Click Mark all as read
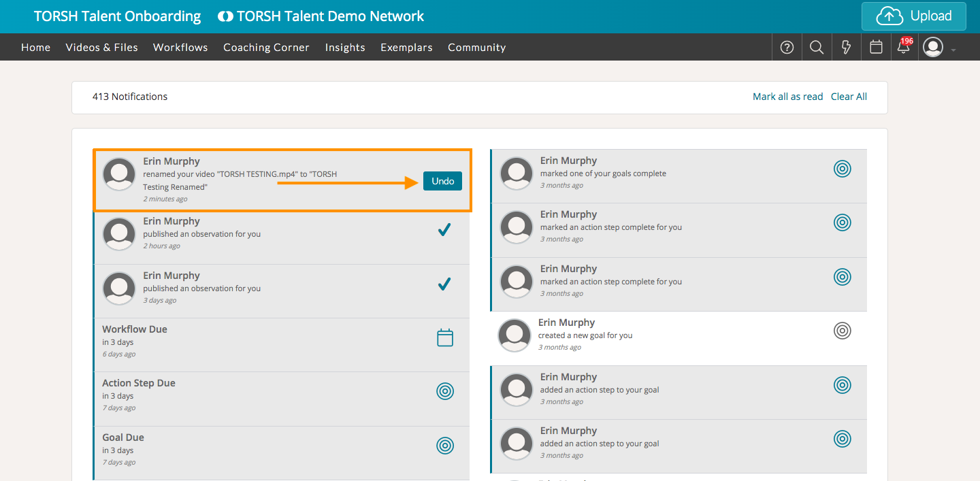Screen dimensions: 980x481 (787, 97)
